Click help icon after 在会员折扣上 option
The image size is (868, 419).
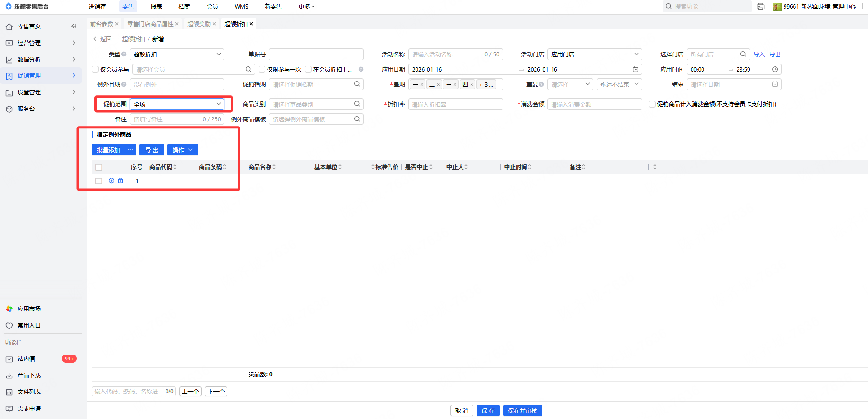tap(361, 69)
